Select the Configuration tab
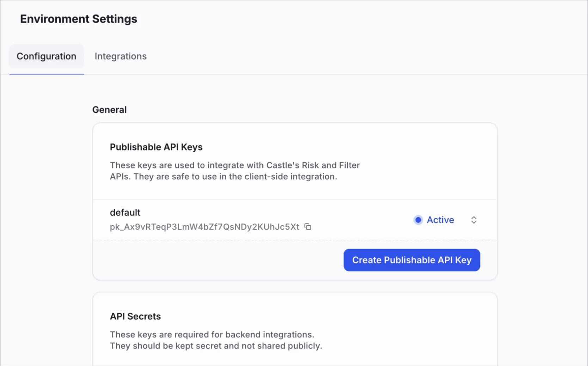This screenshot has width=588, height=366. click(47, 56)
